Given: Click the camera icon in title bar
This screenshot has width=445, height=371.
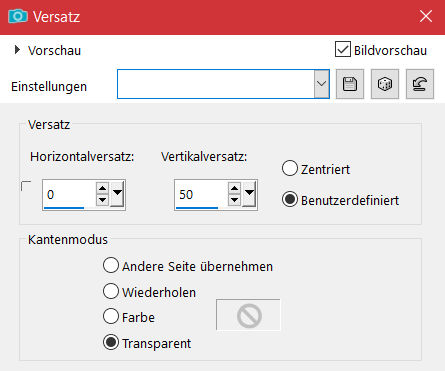Looking at the screenshot, I should (x=18, y=16).
